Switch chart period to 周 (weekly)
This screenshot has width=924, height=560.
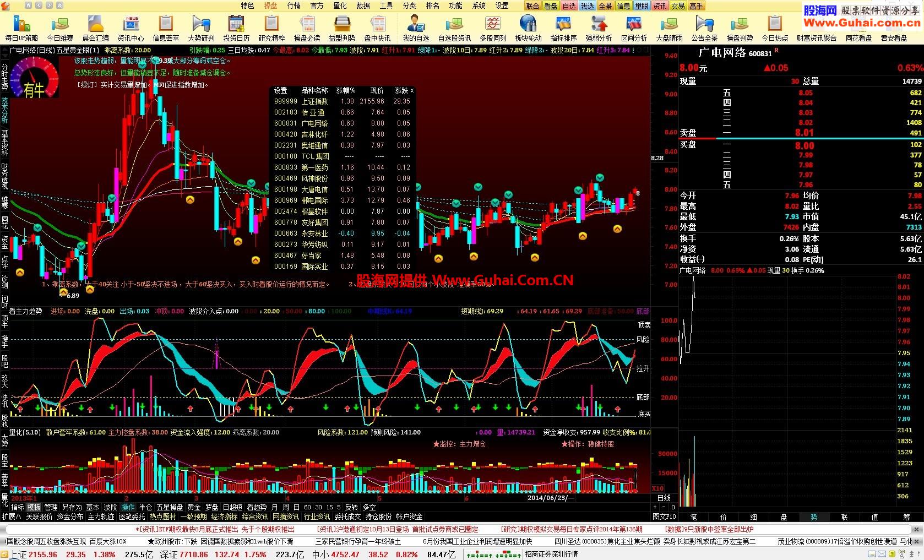286,507
